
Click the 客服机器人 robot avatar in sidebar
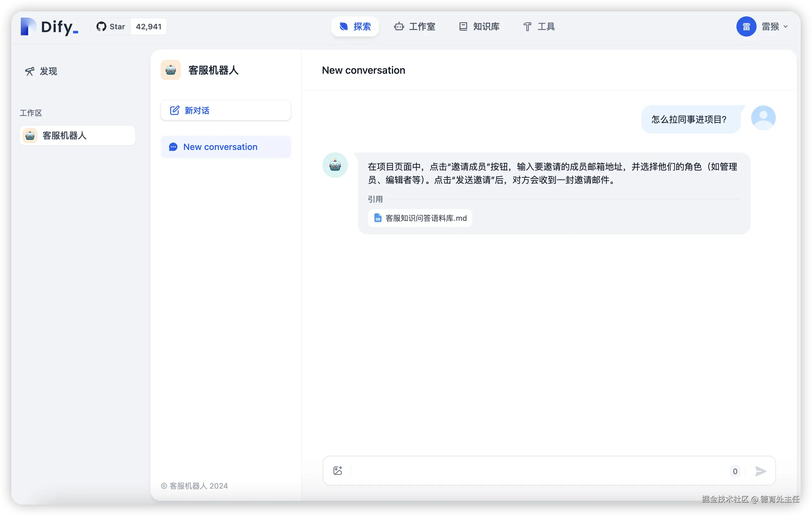[x=30, y=135]
